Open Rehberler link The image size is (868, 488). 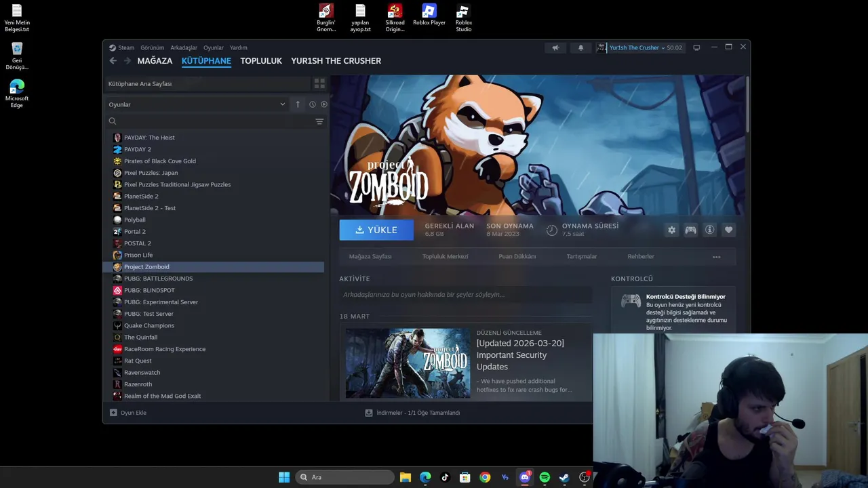[641, 257]
